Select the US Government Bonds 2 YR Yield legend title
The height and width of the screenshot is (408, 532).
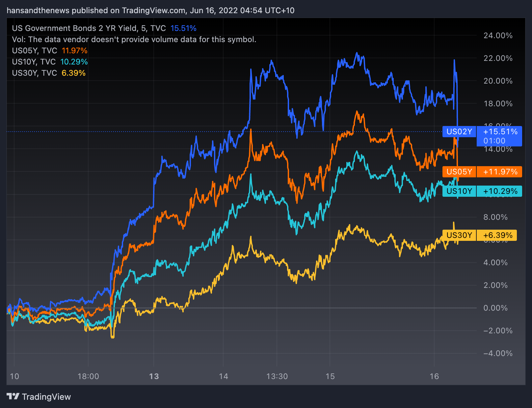tap(89, 28)
